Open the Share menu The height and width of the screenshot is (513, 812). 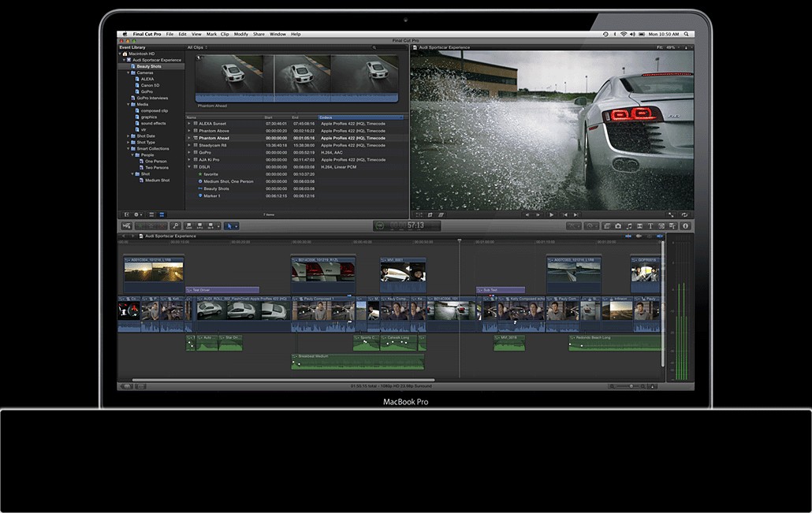259,35
